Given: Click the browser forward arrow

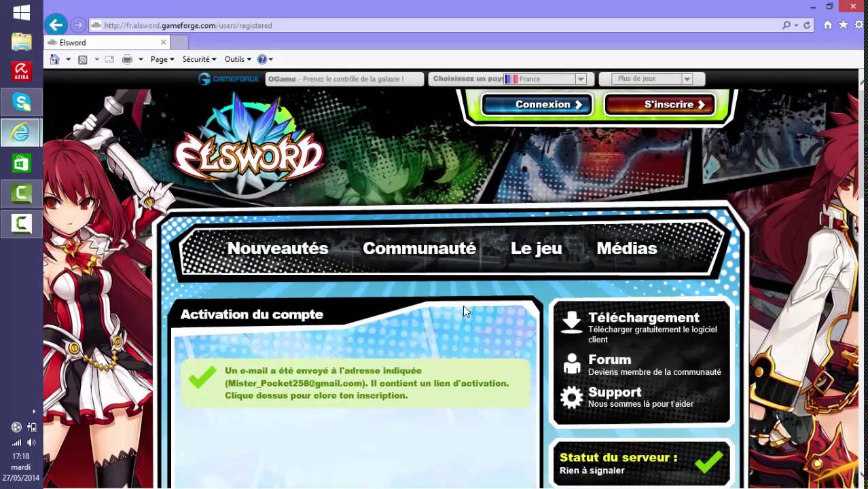Looking at the screenshot, I should click(78, 25).
